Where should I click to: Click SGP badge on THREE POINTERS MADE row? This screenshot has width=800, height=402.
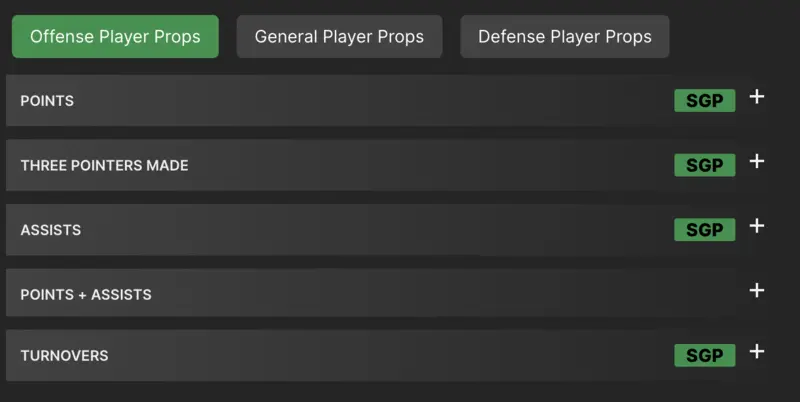704,165
